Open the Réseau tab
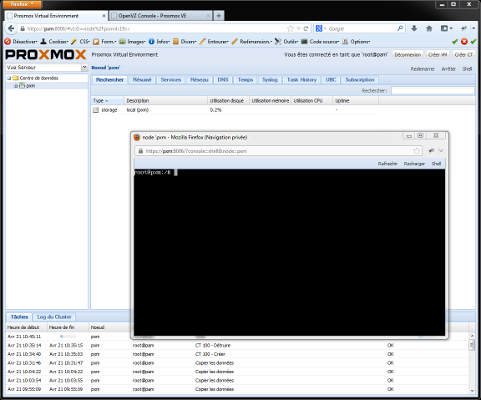The height and width of the screenshot is (400, 481). (x=199, y=80)
